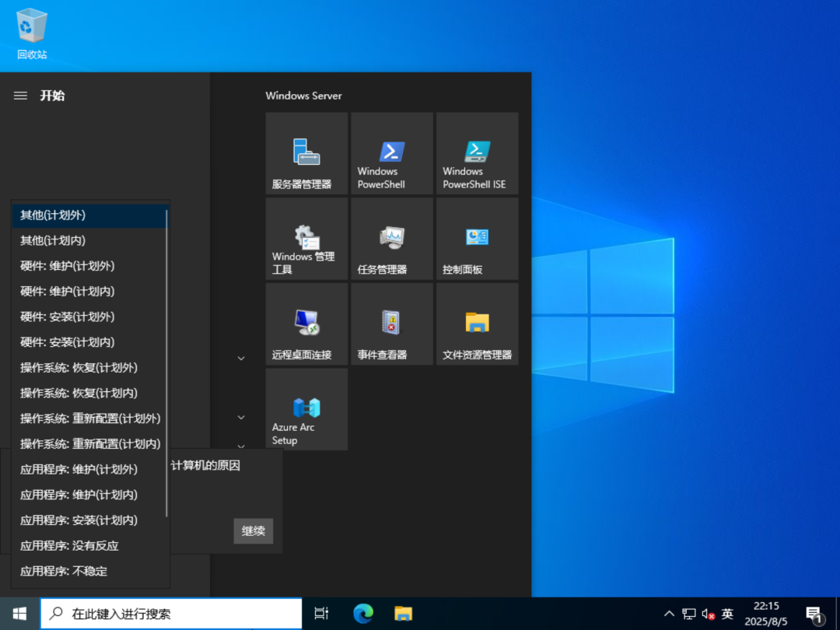This screenshot has height=630, width=840.
Task: Open 服务器管理器 from the Start menu
Action: (306, 153)
